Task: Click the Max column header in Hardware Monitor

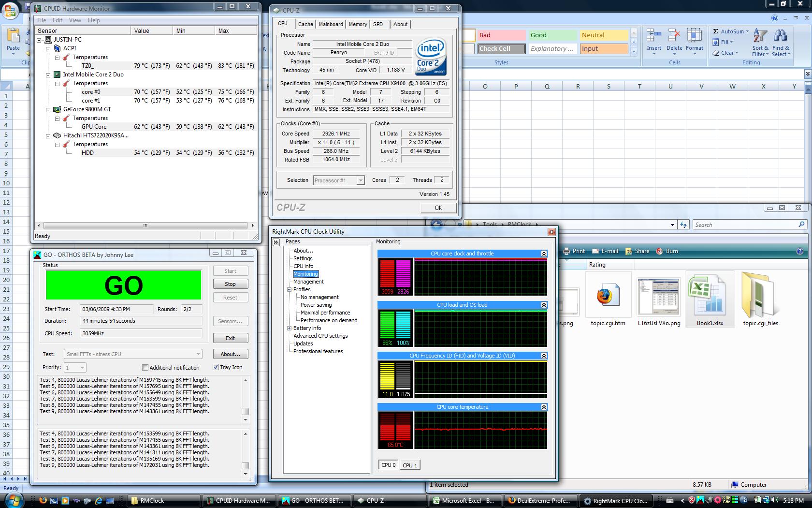Action: (236, 30)
